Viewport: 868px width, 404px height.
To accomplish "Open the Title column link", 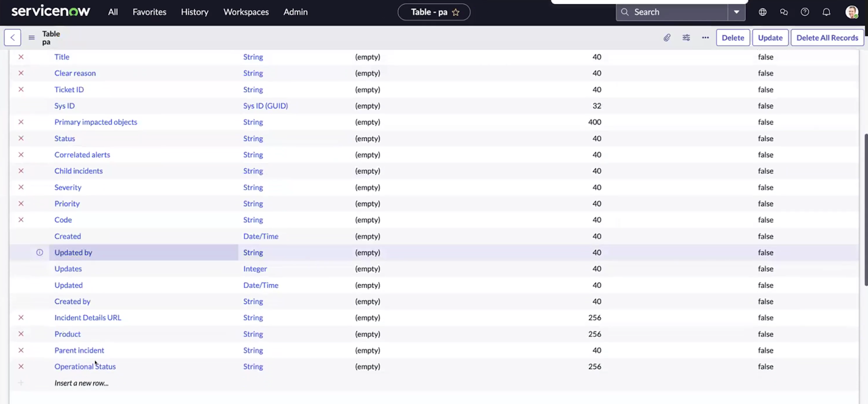I will point(62,57).
